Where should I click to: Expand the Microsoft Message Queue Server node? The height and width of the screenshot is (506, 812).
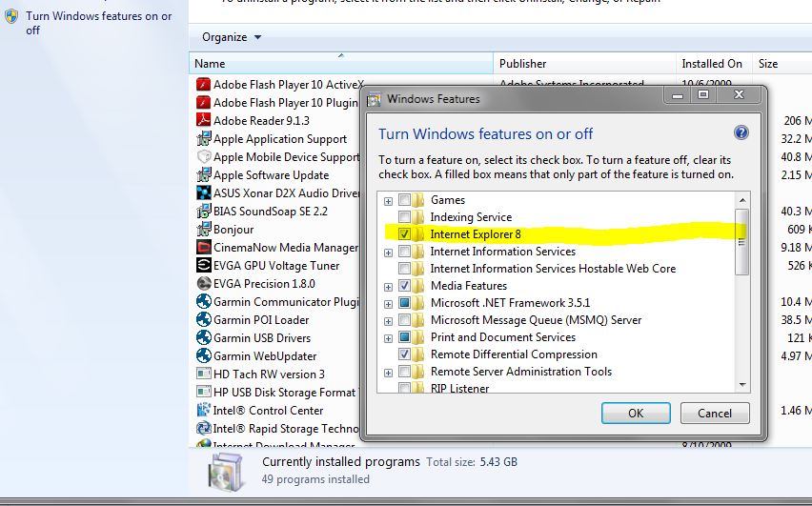tap(388, 320)
